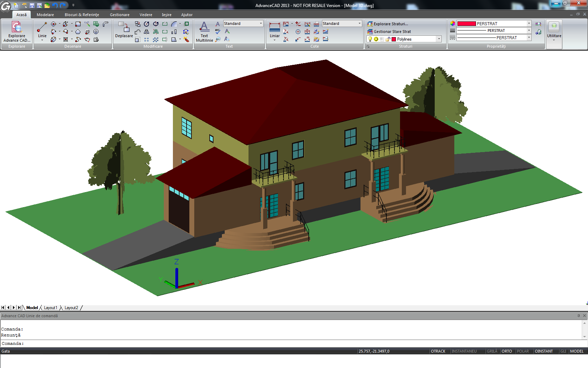The height and width of the screenshot is (368, 588).
Task: Choose the Liniar dimension tool
Action: (274, 30)
